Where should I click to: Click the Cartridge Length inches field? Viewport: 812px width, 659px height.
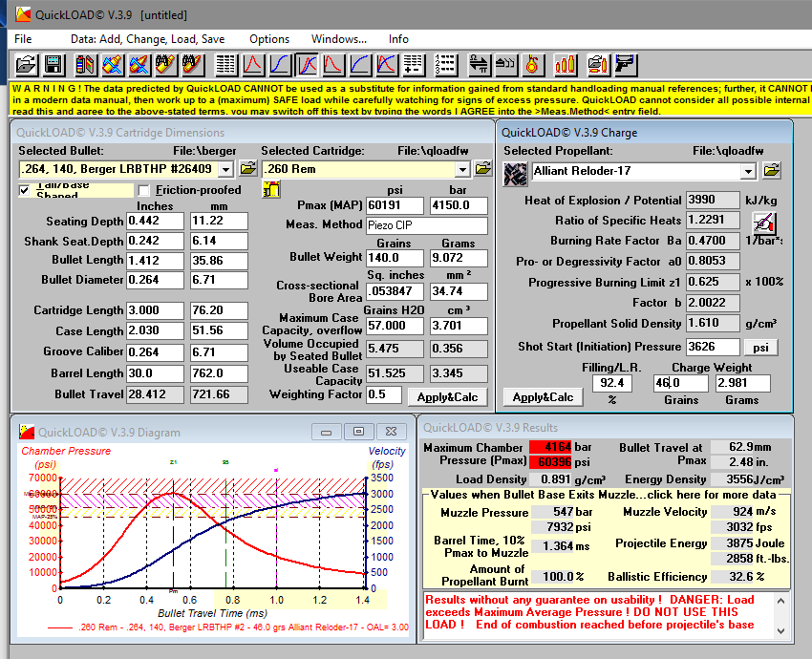coord(155,310)
